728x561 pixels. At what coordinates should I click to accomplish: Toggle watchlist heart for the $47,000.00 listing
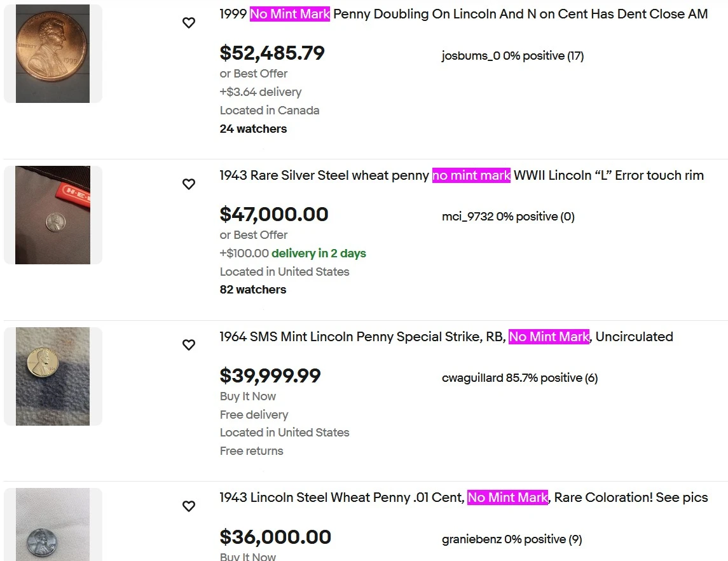[x=188, y=184]
